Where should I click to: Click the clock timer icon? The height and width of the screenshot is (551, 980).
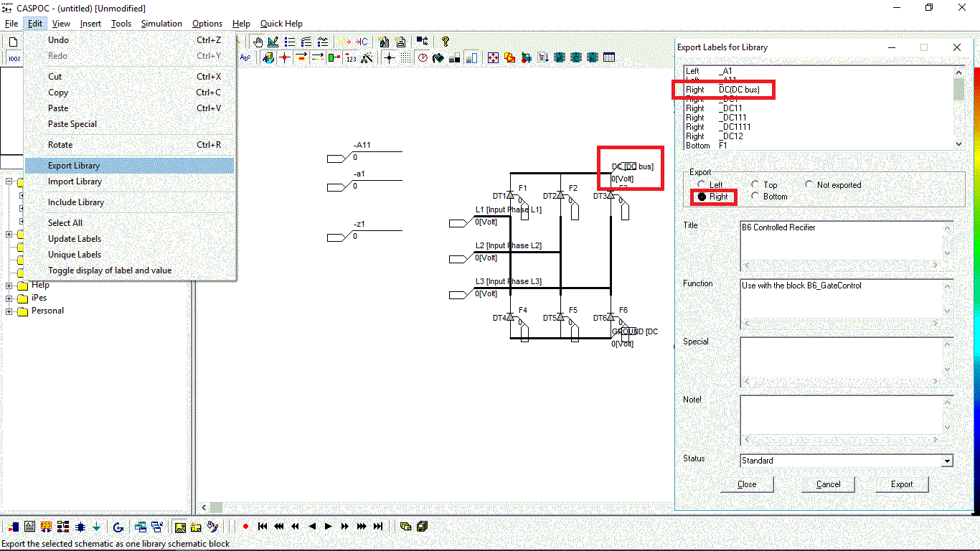(423, 58)
